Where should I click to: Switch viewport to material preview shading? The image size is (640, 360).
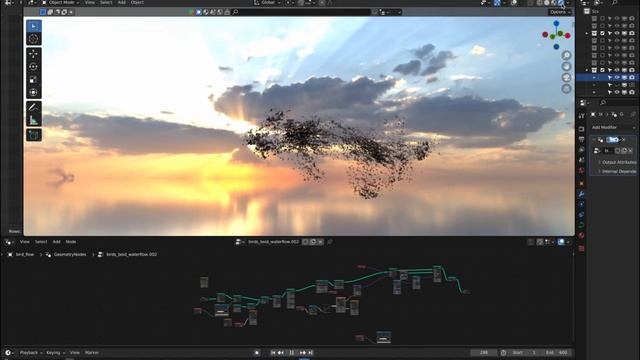pos(554,3)
